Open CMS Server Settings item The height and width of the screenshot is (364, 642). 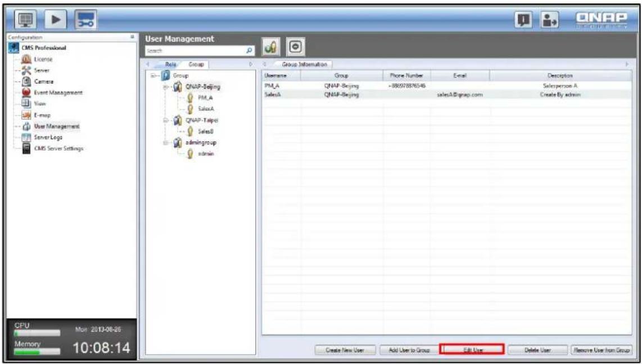pos(60,148)
